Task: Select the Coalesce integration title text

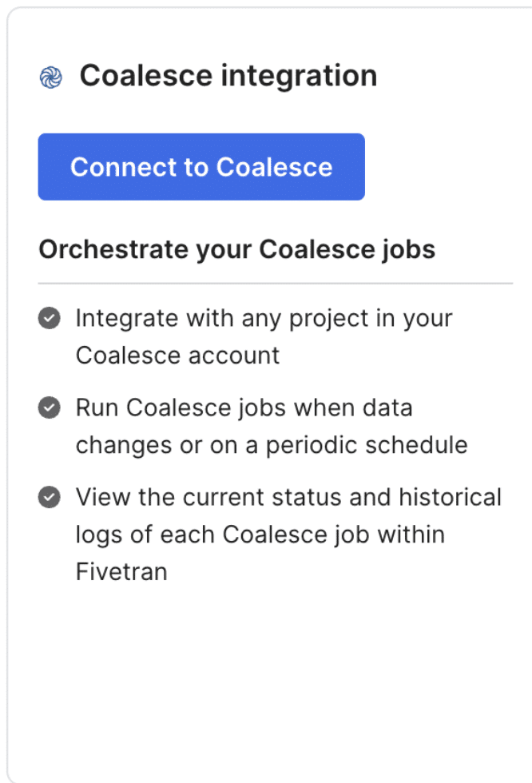Action: pyautogui.click(x=228, y=76)
